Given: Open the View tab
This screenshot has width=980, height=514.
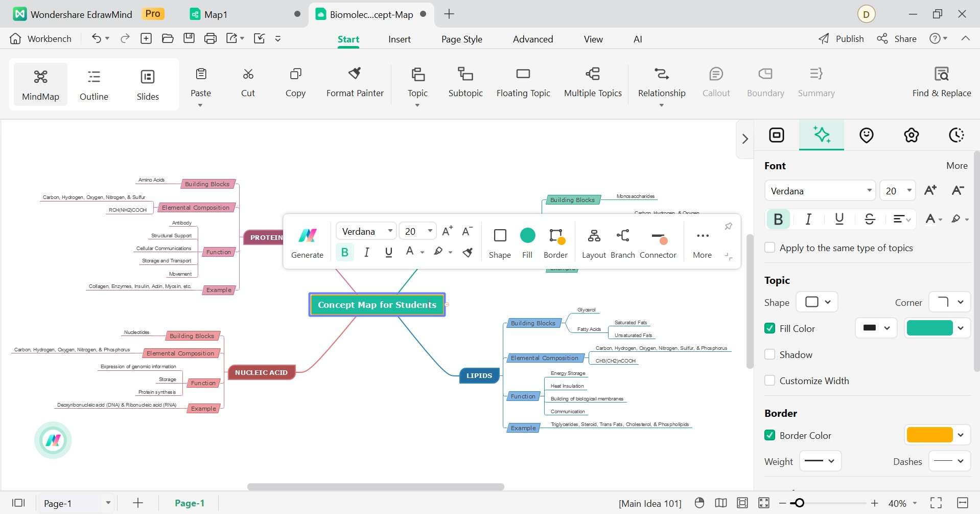Looking at the screenshot, I should coord(593,39).
